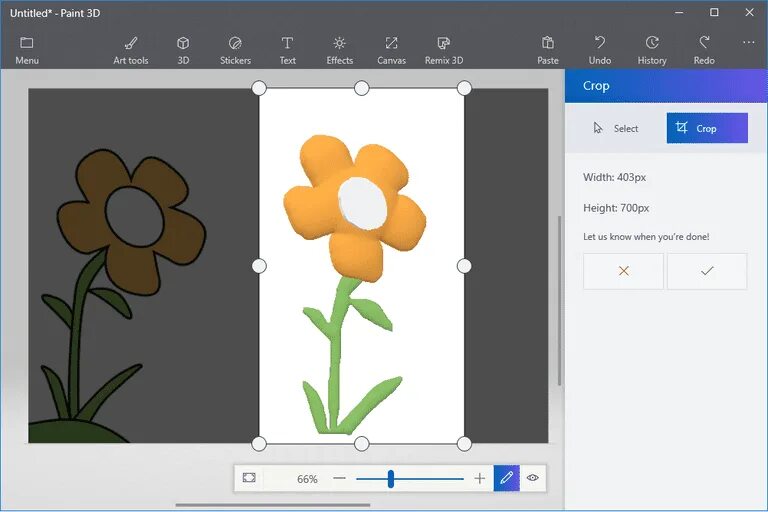Open the Stickers tool
Screen dimensions: 768x512
[x=235, y=50]
